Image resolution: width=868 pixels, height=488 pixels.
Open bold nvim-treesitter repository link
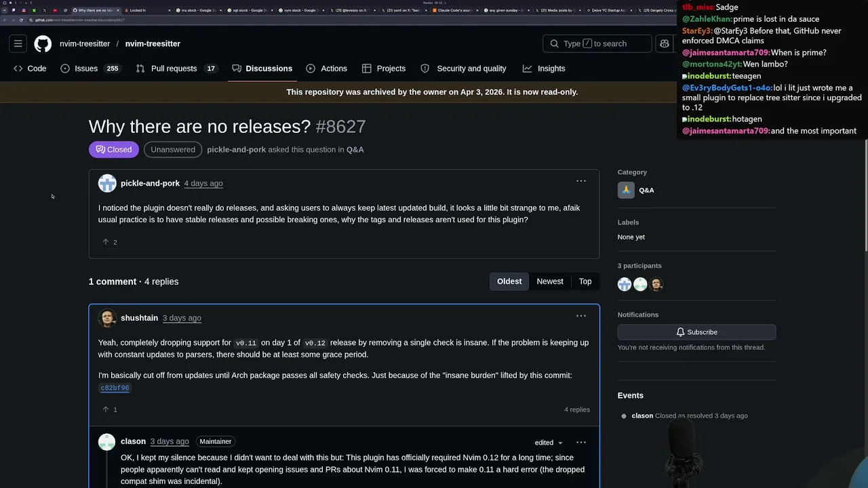click(x=153, y=43)
